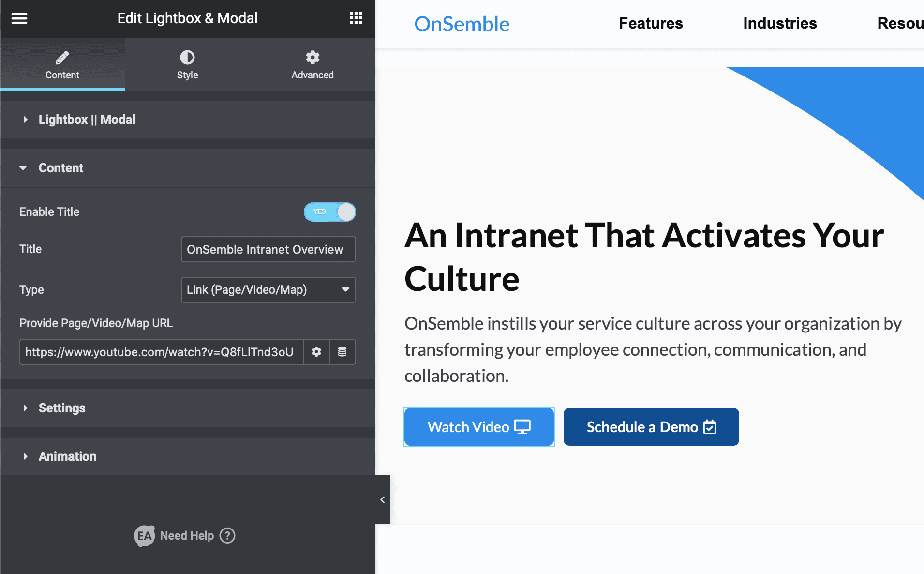Image resolution: width=924 pixels, height=574 pixels.
Task: Expand the Lightbox || Modal section
Action: tap(87, 120)
